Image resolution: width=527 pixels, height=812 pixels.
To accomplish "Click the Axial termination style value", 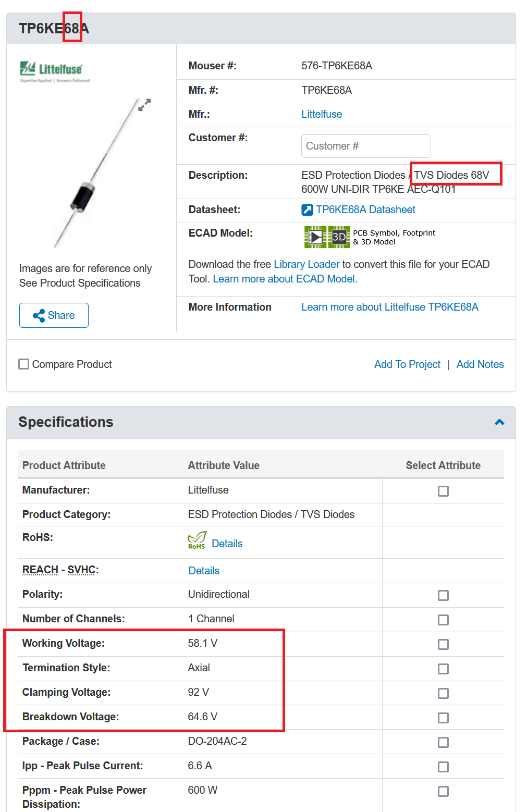I will pyautogui.click(x=199, y=668).
